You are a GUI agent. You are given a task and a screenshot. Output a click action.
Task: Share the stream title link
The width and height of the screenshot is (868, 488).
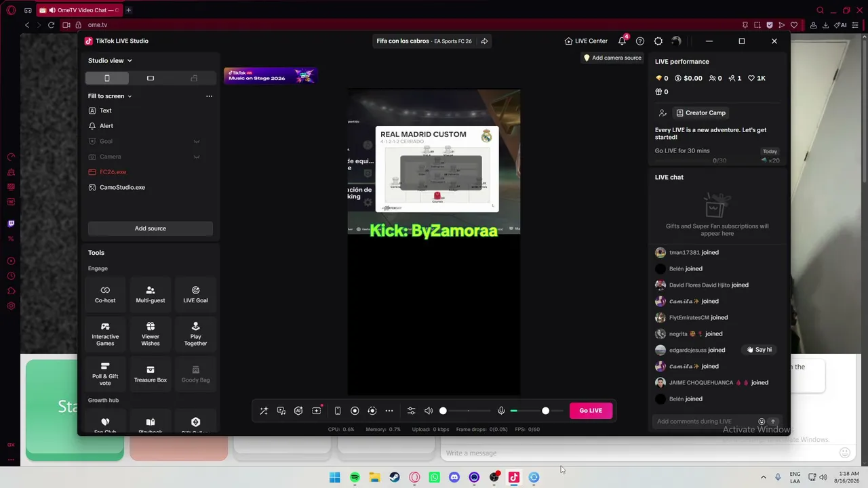coord(484,41)
